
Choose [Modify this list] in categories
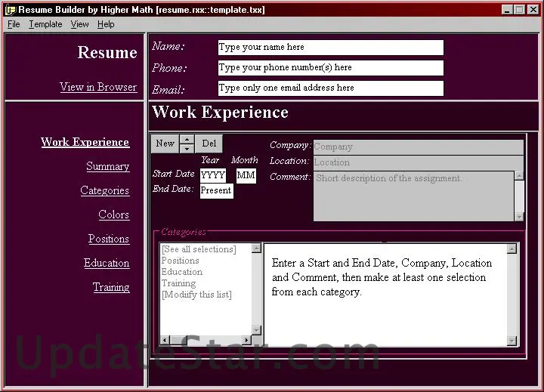point(196,295)
